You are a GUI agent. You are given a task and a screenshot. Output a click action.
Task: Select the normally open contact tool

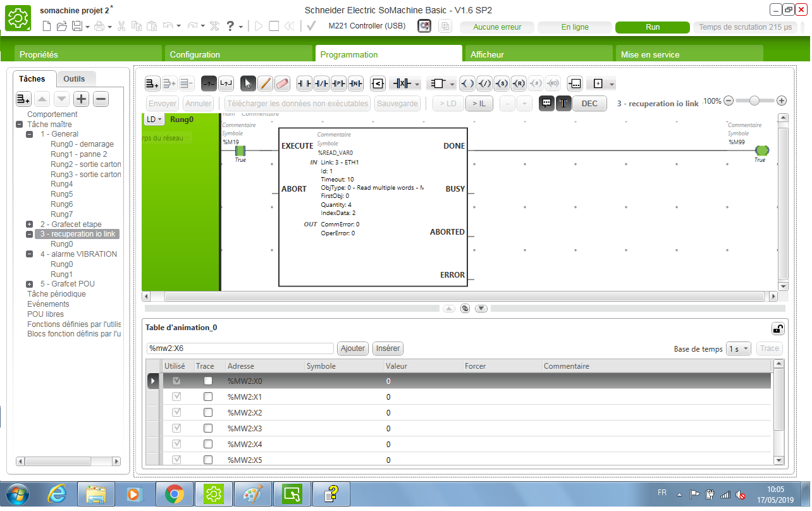[x=305, y=83]
